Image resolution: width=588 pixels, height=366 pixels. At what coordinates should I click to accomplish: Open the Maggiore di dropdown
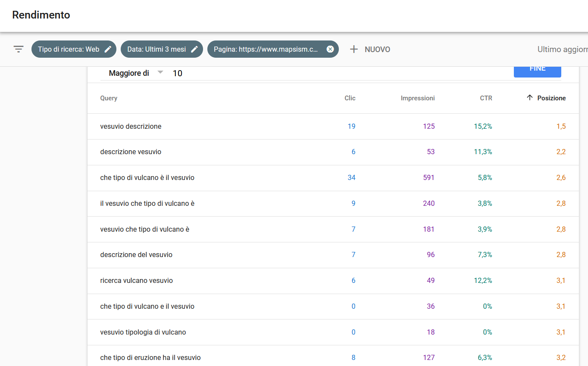pyautogui.click(x=136, y=73)
